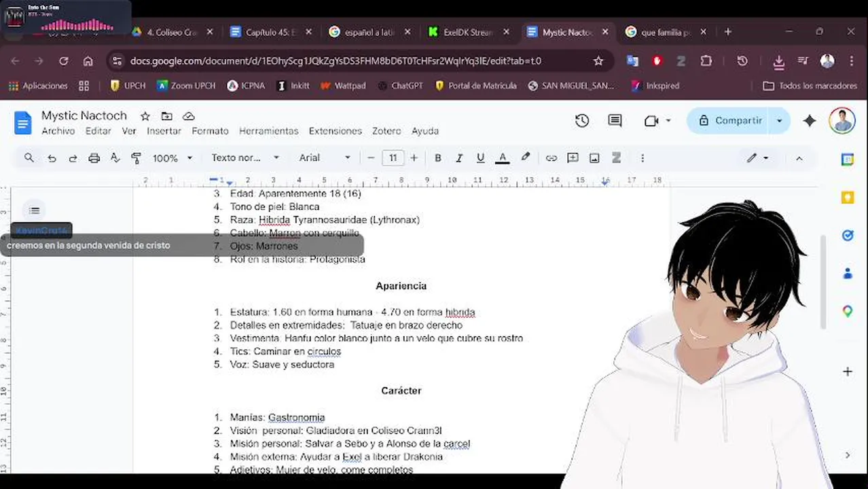Open the Google account avatar
Screen dimensions: 868x489
click(x=842, y=121)
